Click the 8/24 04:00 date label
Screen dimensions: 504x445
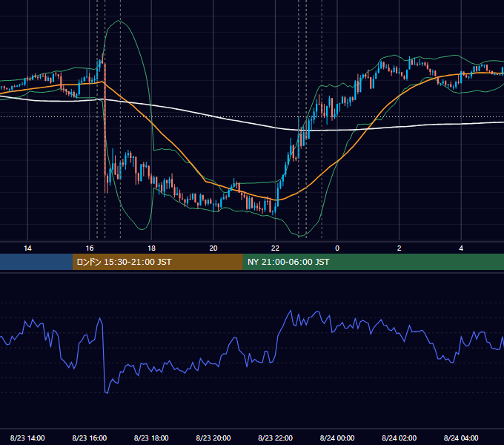(x=461, y=438)
